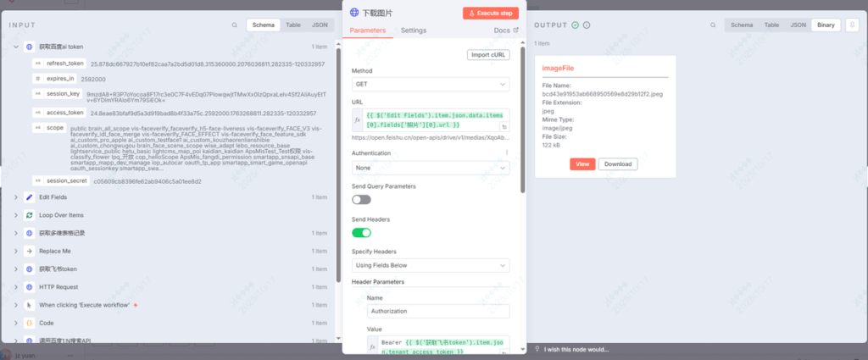Switch the output view to the JSON tab

point(798,25)
